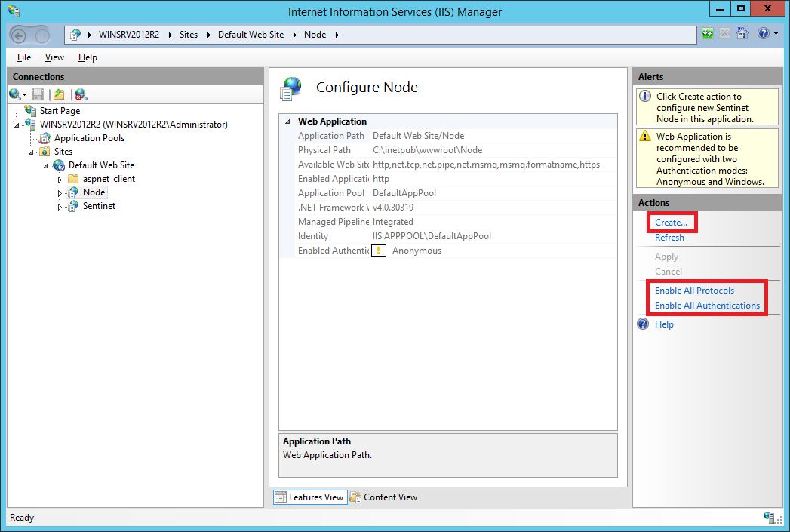Click the Create New Connection globe icon

(x=14, y=94)
